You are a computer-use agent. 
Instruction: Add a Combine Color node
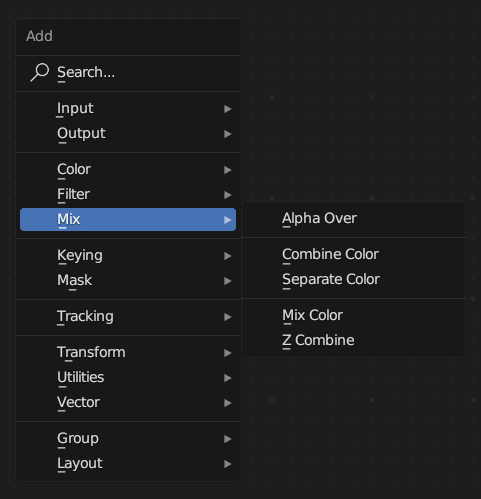(353, 255)
